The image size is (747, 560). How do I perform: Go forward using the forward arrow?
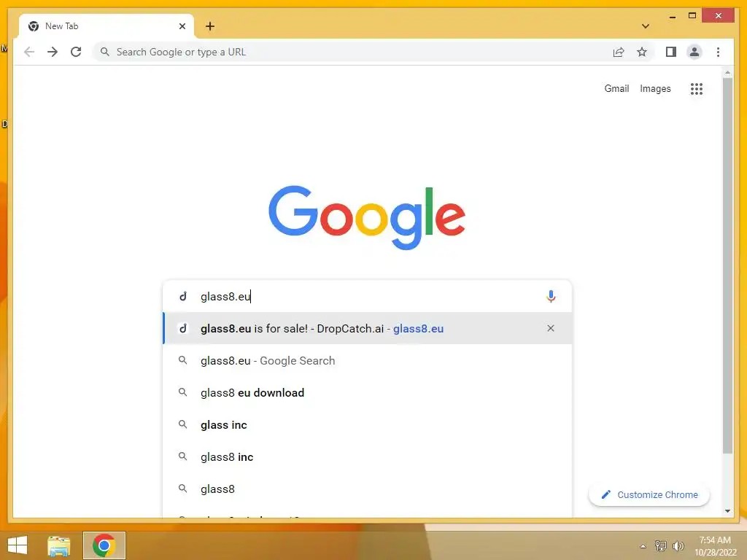click(53, 52)
